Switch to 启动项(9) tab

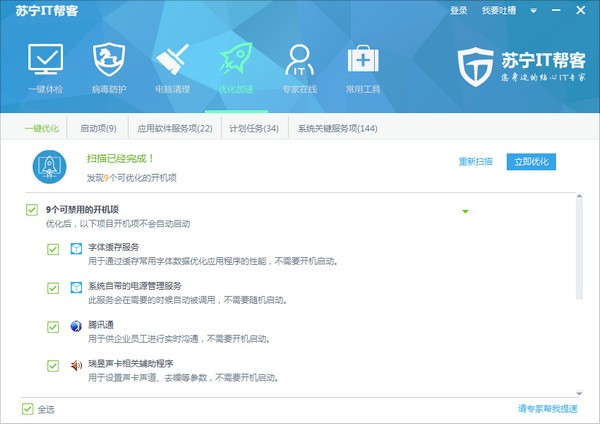pyautogui.click(x=98, y=129)
